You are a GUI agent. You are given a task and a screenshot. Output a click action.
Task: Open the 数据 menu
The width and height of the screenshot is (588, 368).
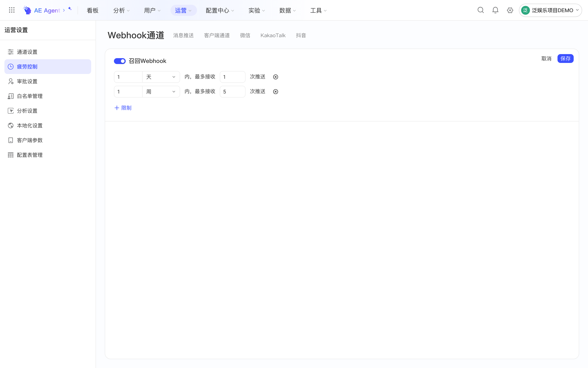(287, 10)
